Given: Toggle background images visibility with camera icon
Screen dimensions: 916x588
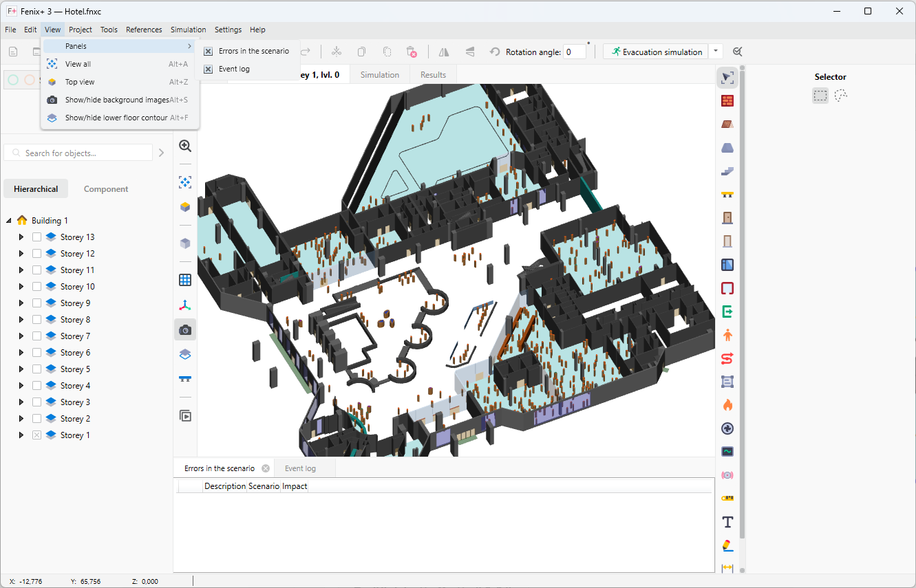Looking at the screenshot, I should pos(184,329).
